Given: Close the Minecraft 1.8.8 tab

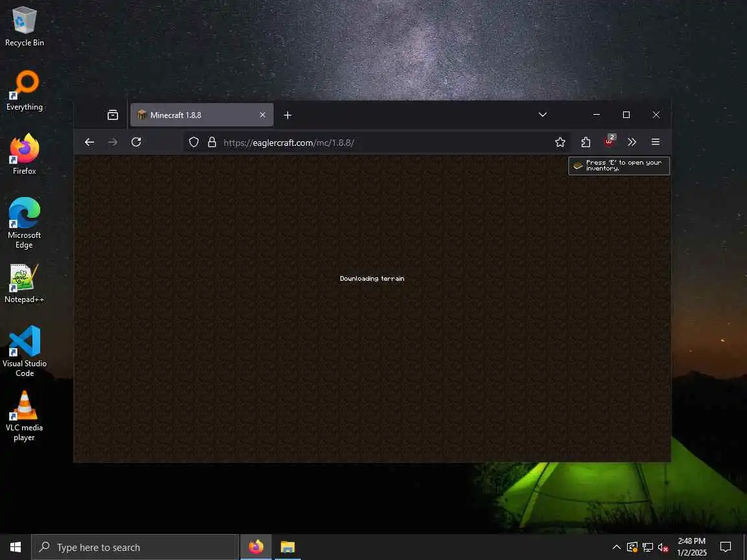Looking at the screenshot, I should [x=263, y=115].
